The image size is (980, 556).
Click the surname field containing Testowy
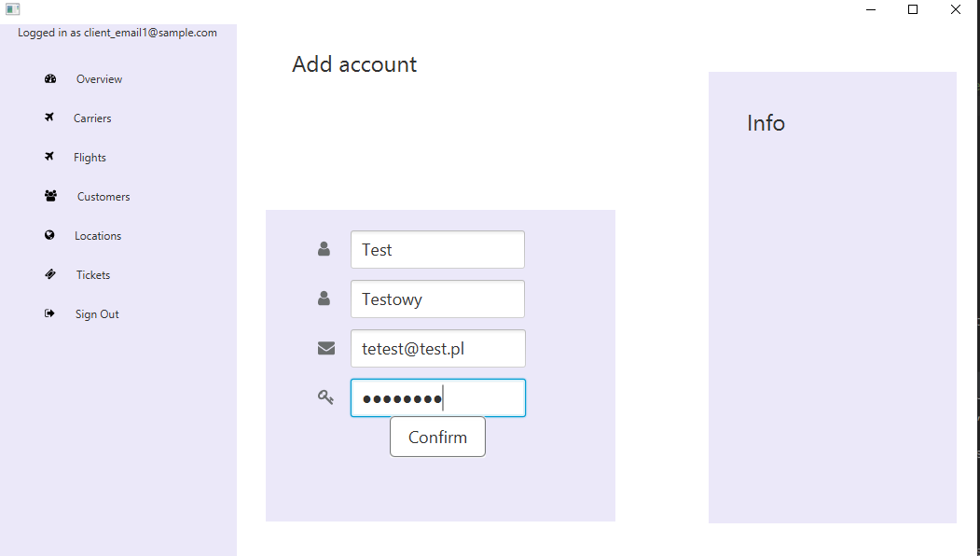click(x=437, y=299)
